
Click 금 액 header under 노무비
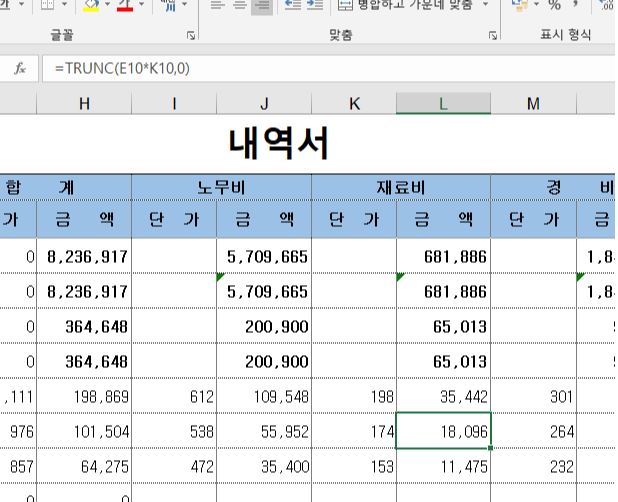pyautogui.click(x=264, y=219)
